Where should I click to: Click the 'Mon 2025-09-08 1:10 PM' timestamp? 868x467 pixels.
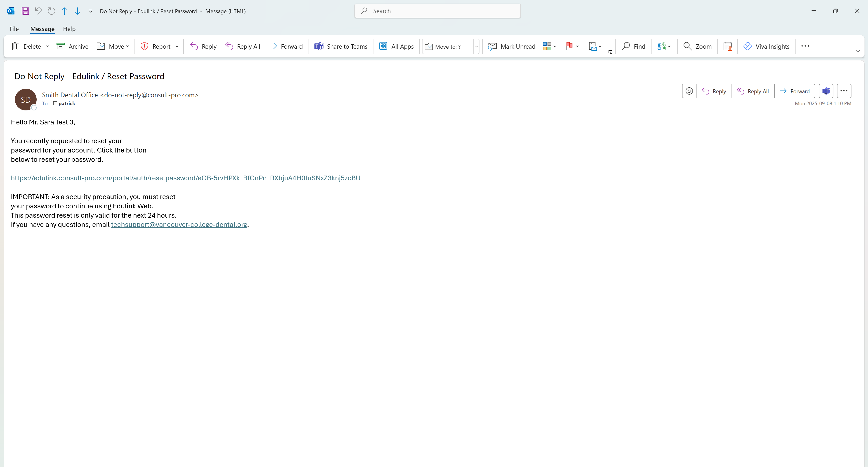pyautogui.click(x=823, y=104)
